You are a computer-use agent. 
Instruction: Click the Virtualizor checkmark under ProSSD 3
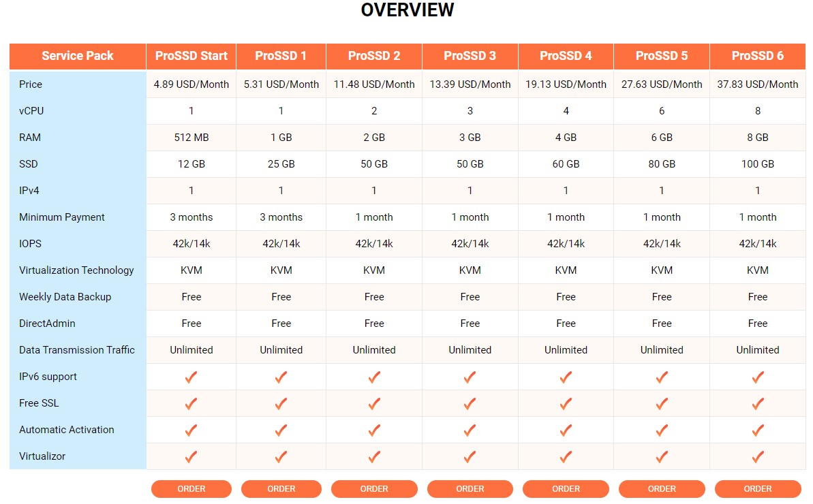coord(470,456)
